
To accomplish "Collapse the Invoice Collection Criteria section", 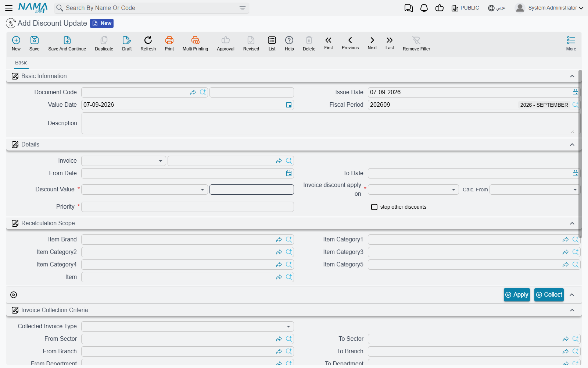I will point(572,310).
